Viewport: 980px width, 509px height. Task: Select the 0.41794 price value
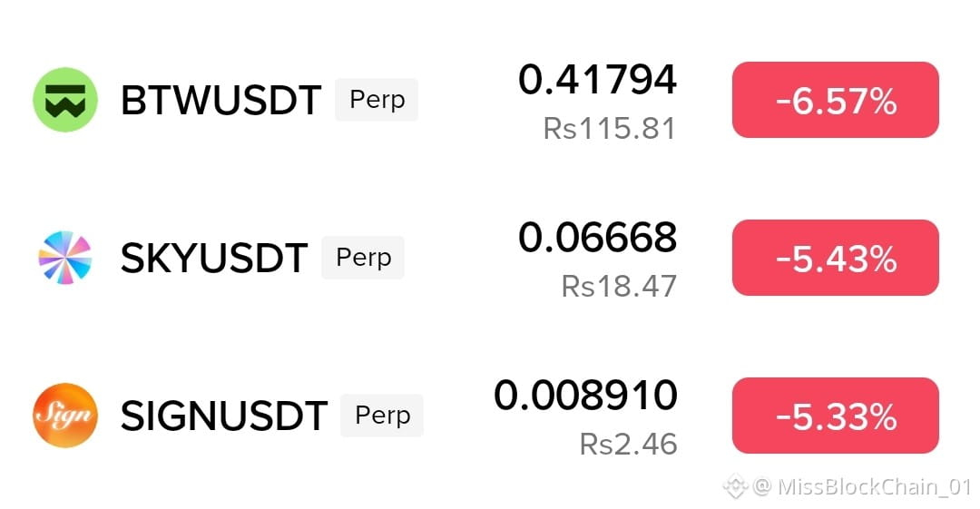(x=597, y=80)
